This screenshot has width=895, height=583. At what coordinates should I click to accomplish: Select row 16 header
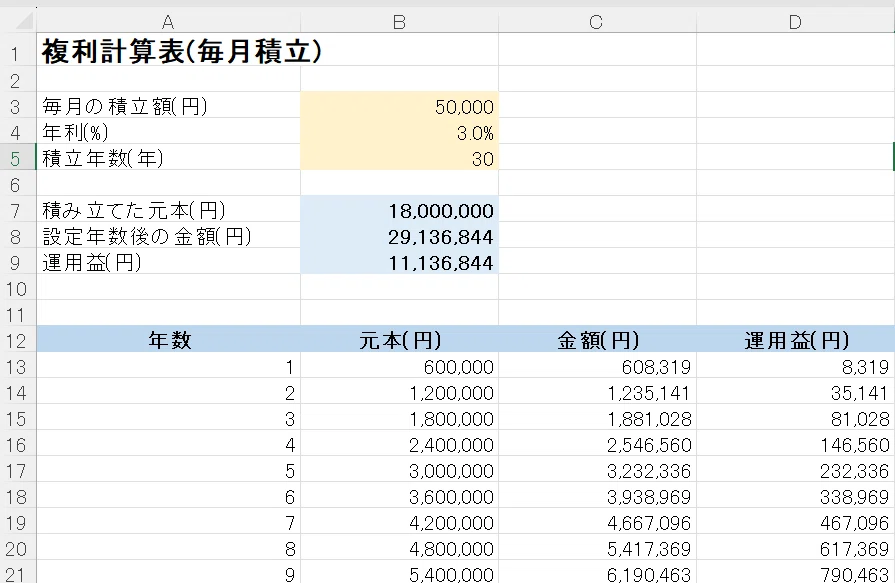click(17, 444)
